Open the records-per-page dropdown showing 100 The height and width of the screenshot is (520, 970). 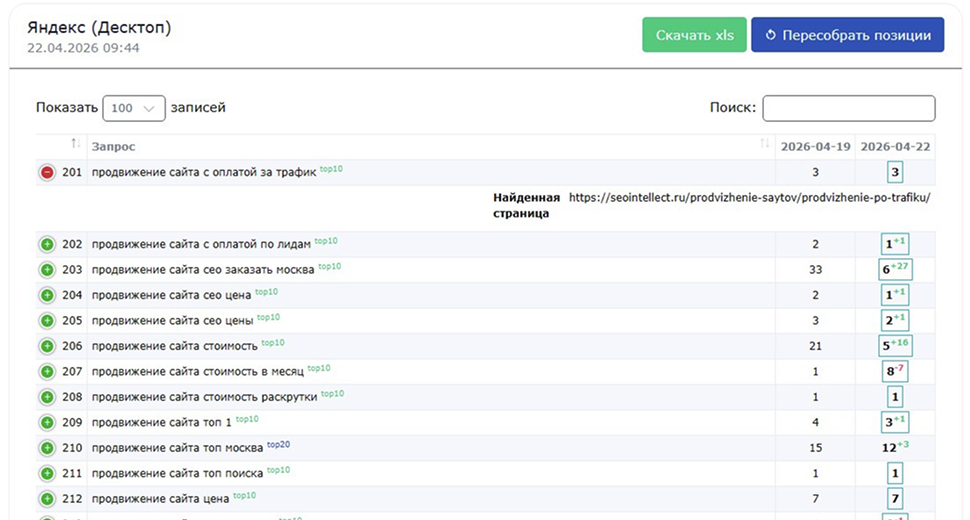tap(134, 108)
